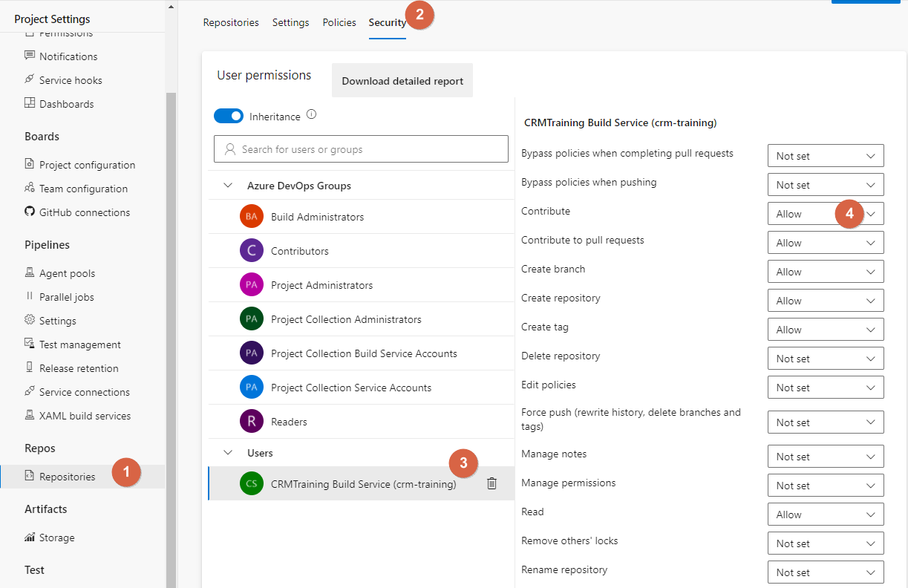Click the Readers R avatar
This screenshot has height=588, width=908.
click(252, 422)
